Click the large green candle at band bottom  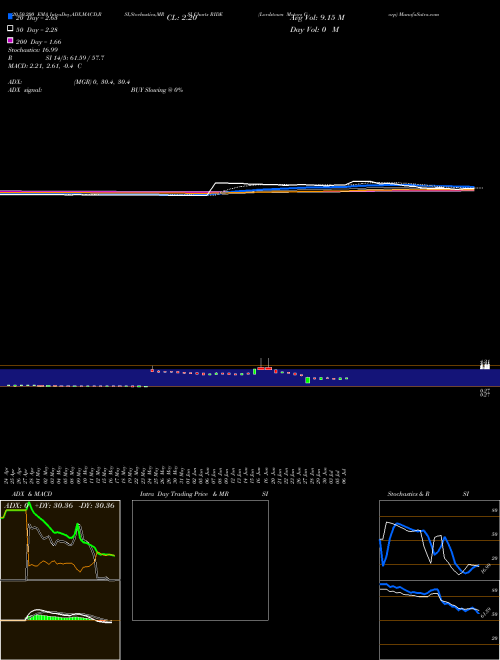[x=308, y=380]
